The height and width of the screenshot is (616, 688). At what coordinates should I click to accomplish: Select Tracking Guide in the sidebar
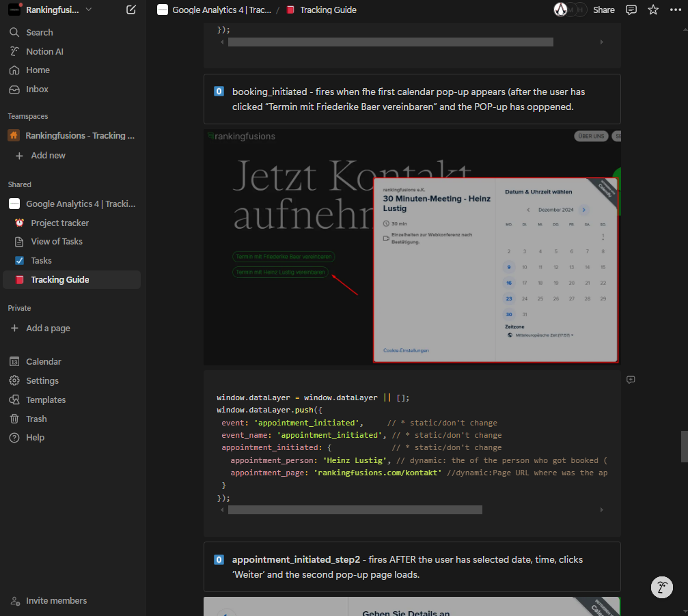point(59,279)
